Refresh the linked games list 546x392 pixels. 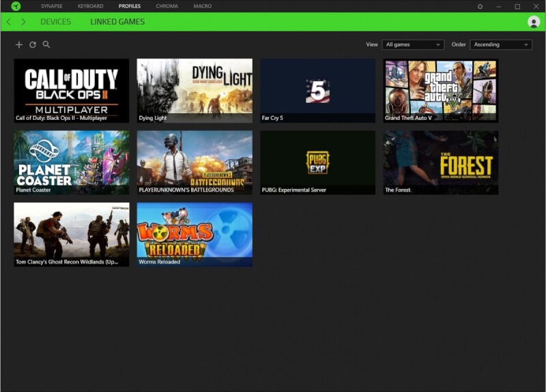(x=33, y=44)
